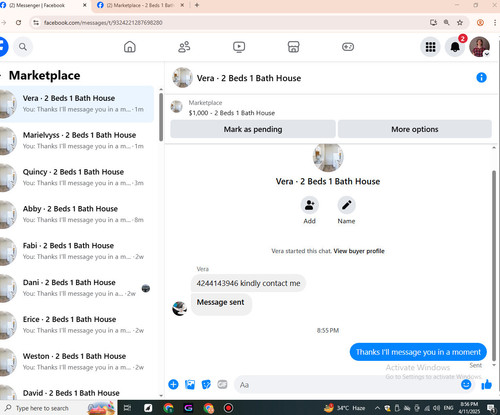Open the Quincy 2 Beds conversation
This screenshot has height=415, width=500.
(77, 177)
